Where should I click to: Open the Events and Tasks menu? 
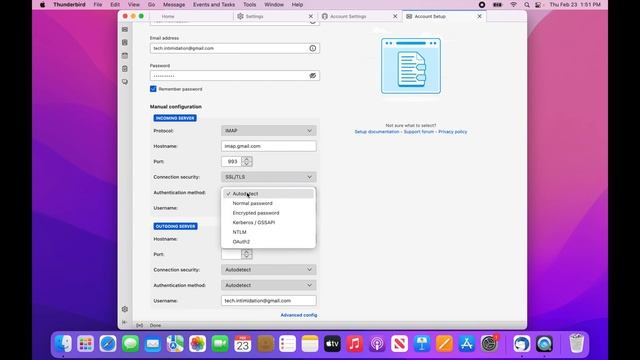pyautogui.click(x=214, y=4)
